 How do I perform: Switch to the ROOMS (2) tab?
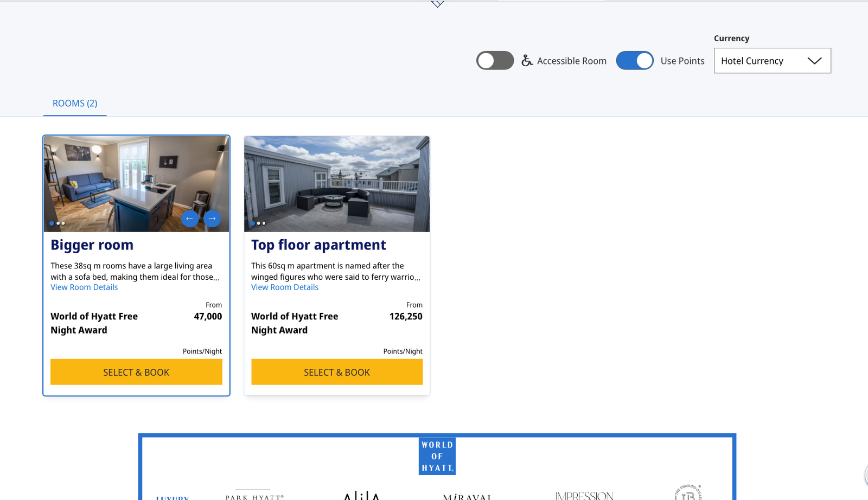[x=74, y=103]
